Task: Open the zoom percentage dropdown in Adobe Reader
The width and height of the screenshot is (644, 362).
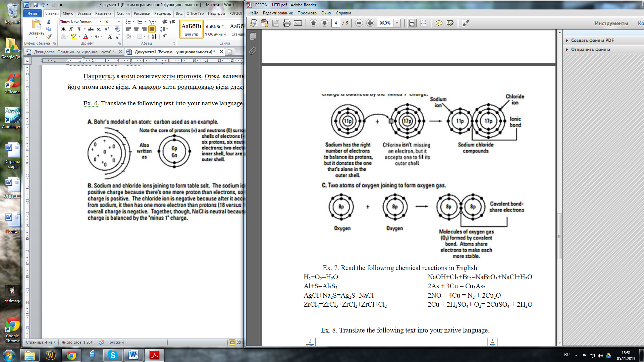Action: [397, 23]
